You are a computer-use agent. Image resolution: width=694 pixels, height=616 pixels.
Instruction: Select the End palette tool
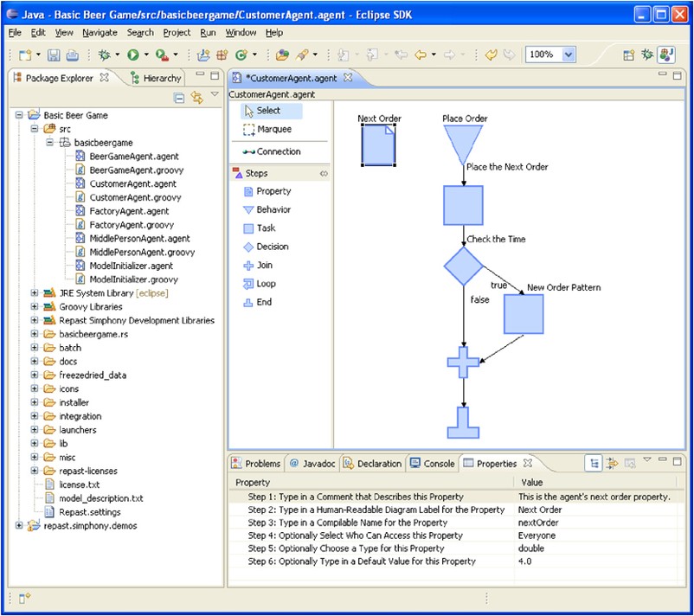tap(263, 302)
